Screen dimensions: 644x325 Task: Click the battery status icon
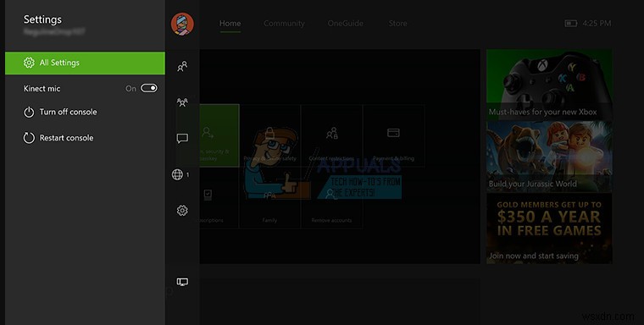[571, 24]
